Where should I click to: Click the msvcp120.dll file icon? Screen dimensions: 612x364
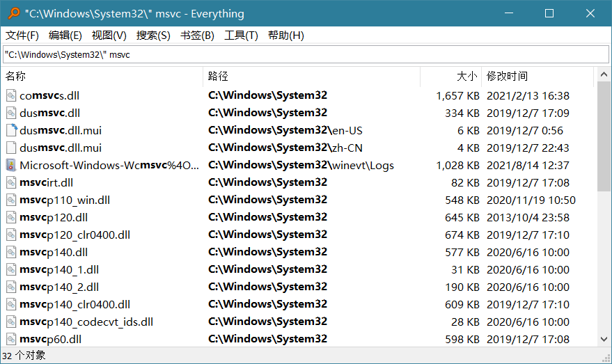coord(11,217)
